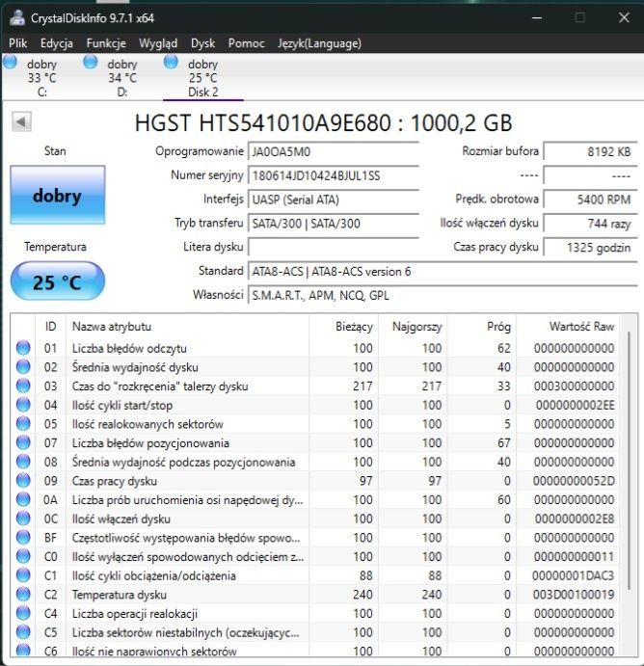Click the Standard field ATA8-ACS
Screen dimensions: 644x666
443,272
